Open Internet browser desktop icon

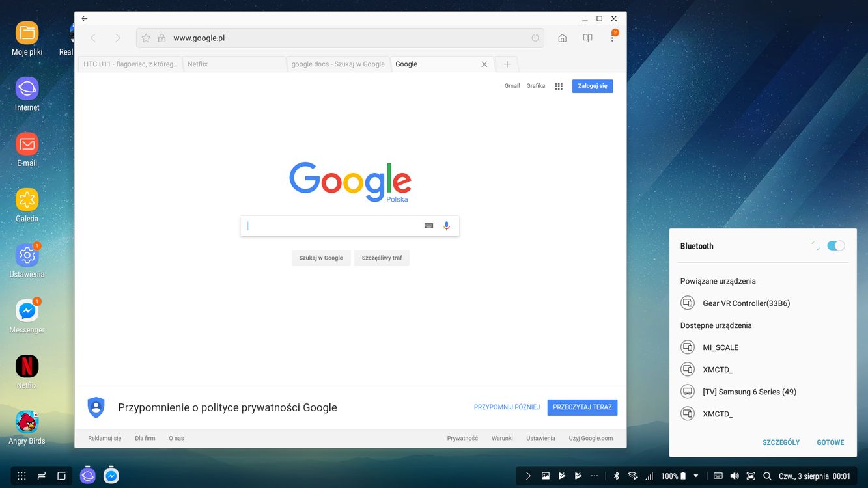[x=27, y=88]
